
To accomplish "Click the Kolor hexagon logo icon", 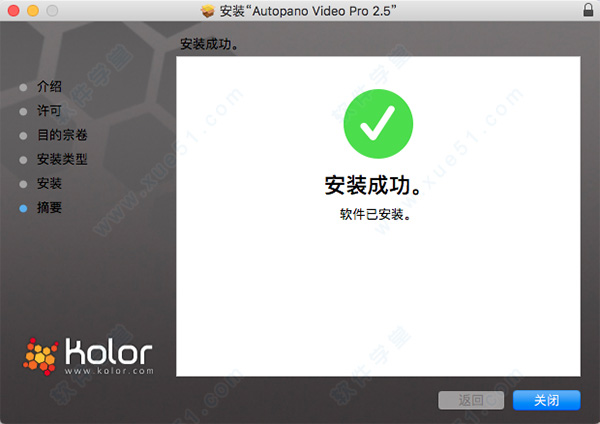I will click(x=40, y=357).
